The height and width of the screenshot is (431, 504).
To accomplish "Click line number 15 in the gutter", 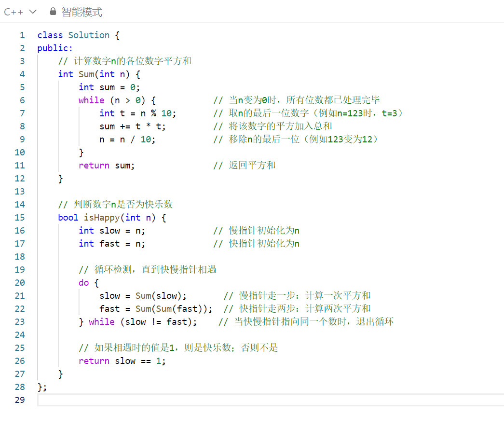I will (x=20, y=217).
